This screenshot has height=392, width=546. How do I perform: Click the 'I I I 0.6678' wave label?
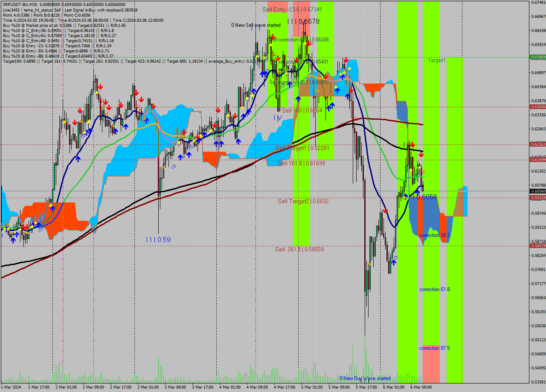tap(303, 21)
